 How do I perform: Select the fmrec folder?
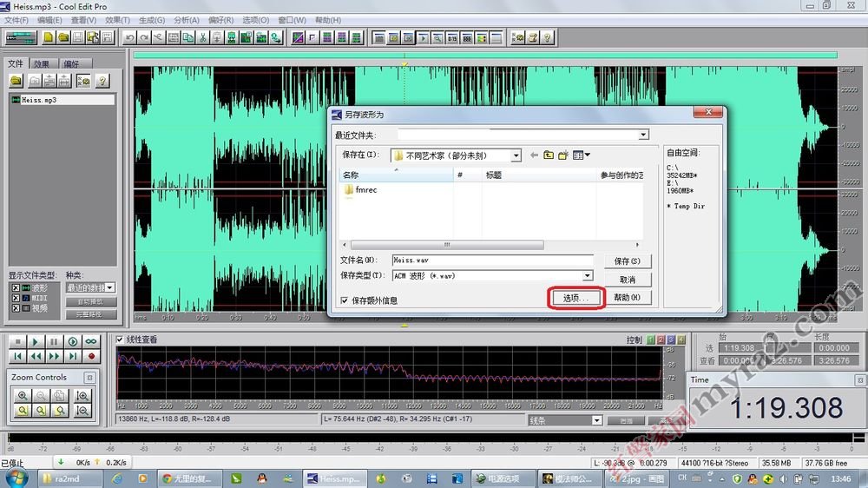coord(360,190)
